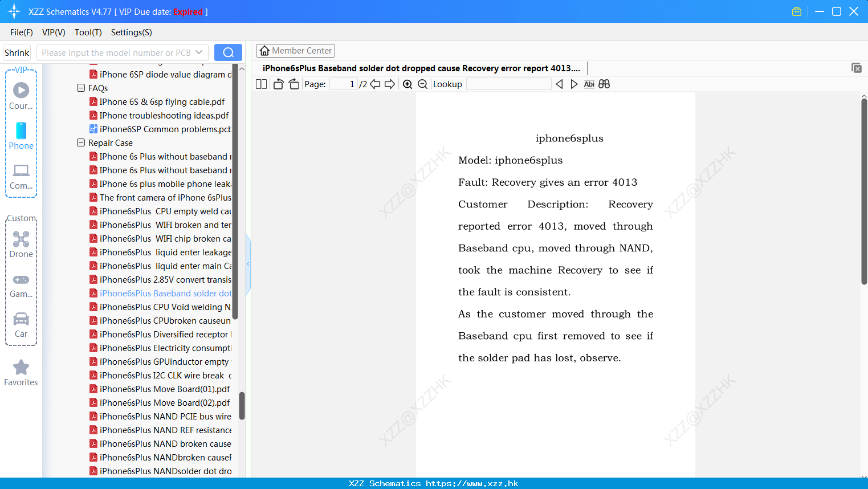Select the iPhone6sPlus Baseband document tab
The height and width of the screenshot is (489, 868).
[x=421, y=68]
